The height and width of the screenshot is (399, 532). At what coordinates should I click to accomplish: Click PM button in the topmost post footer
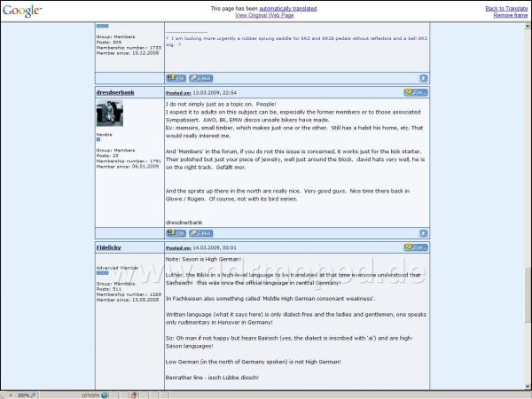[175, 78]
